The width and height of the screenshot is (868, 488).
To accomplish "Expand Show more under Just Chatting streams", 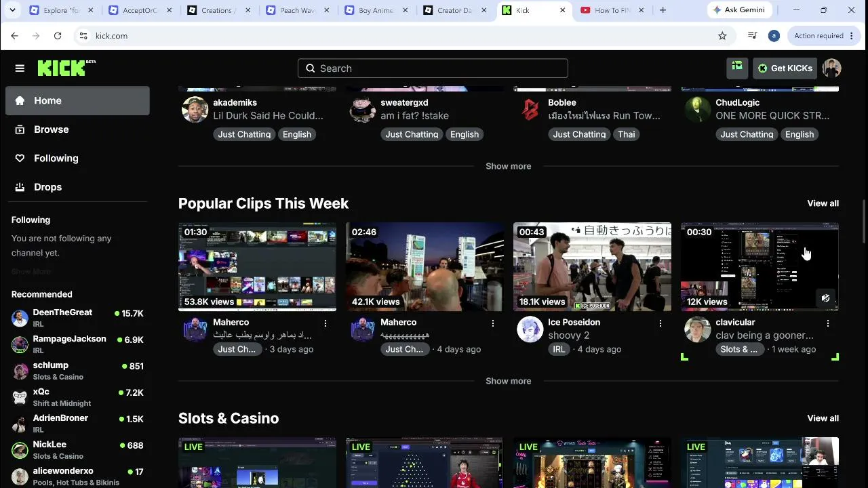I will point(508,166).
